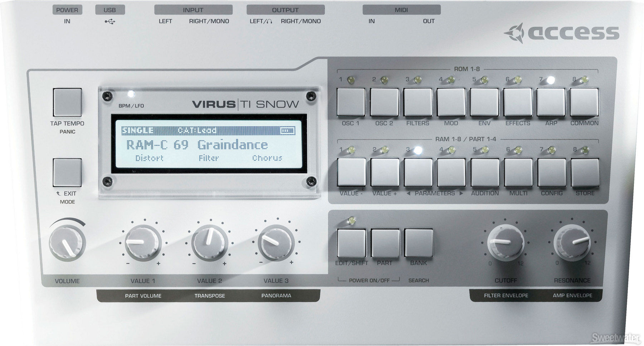Click the ROM 6 LED above EFFECTS

pos(518,80)
